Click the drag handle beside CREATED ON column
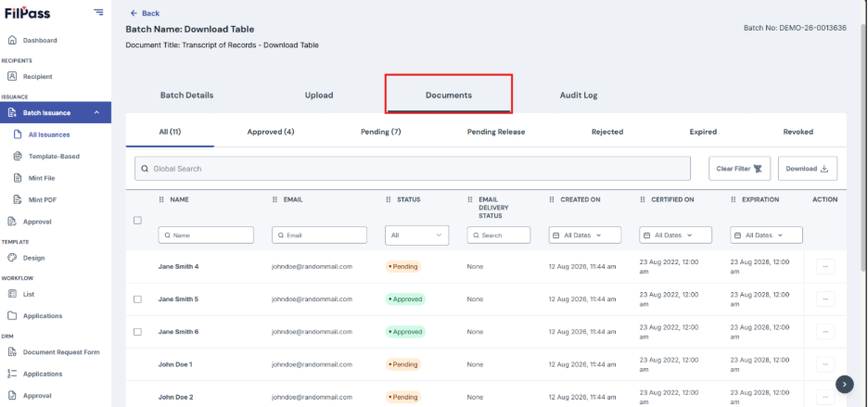This screenshot has height=407, width=868. click(552, 199)
